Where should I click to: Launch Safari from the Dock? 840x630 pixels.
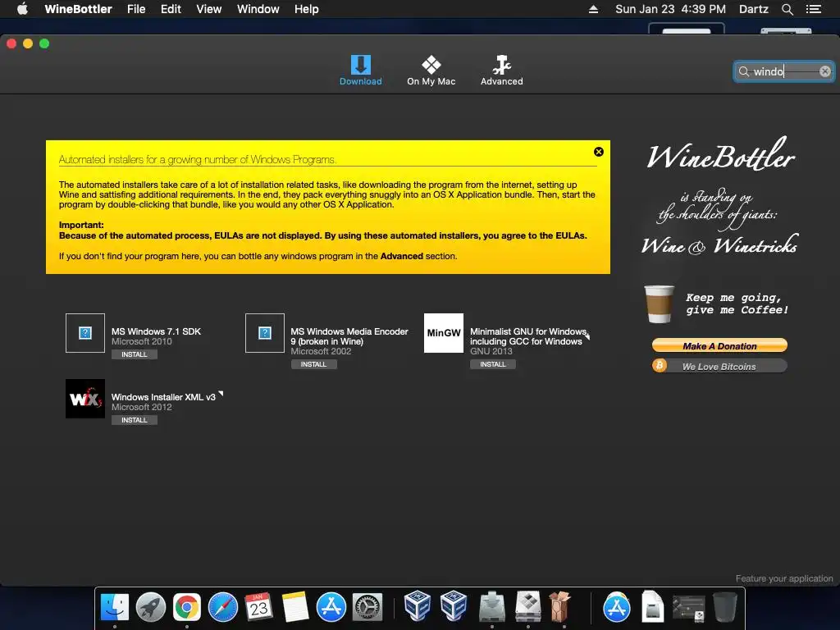coord(223,608)
